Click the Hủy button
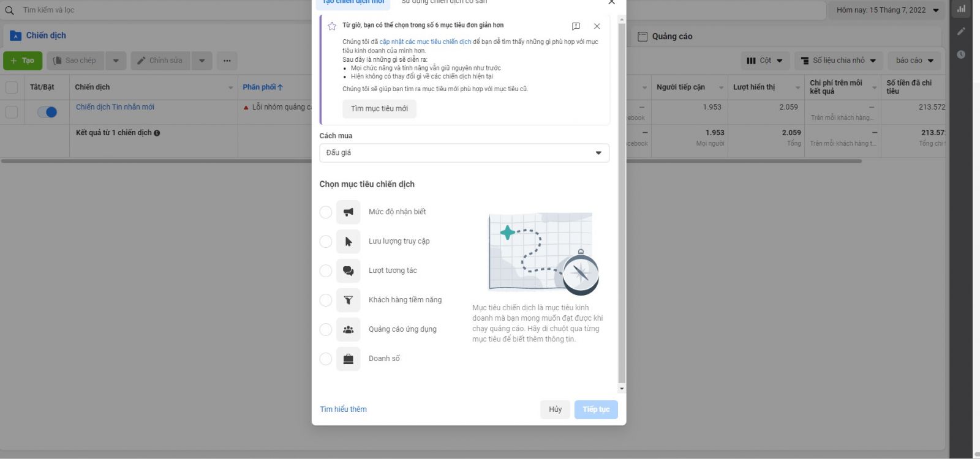980x459 pixels. 555,409
